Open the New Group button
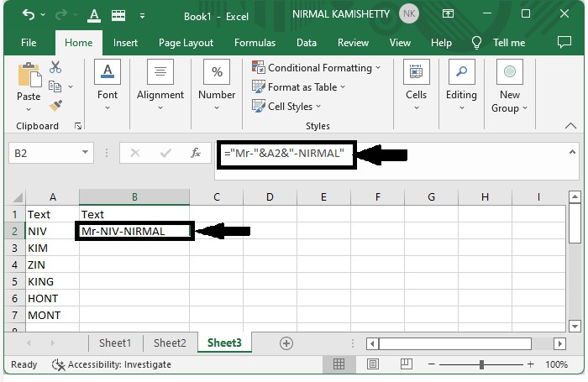The image size is (588, 382). 510,86
